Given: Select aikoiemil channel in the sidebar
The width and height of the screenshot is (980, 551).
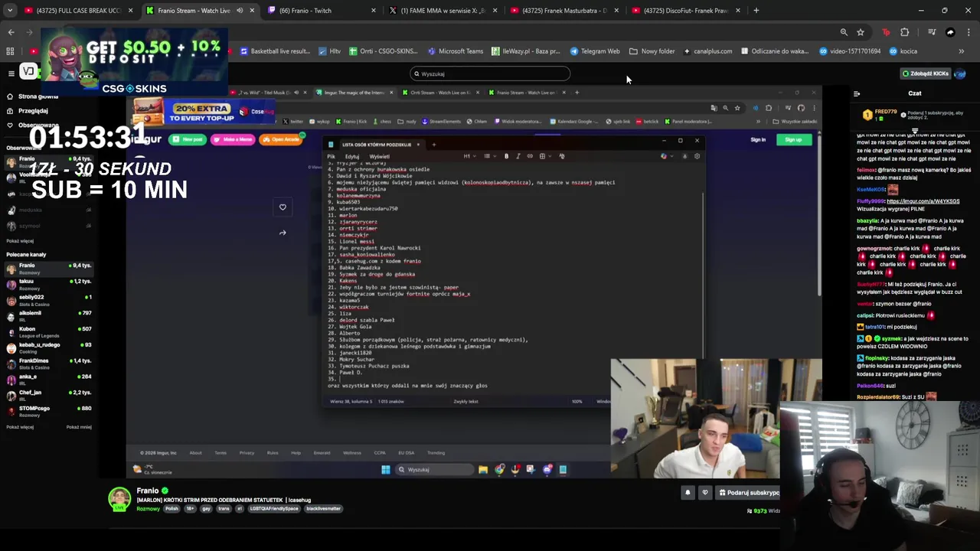Looking at the screenshot, I should [47, 315].
